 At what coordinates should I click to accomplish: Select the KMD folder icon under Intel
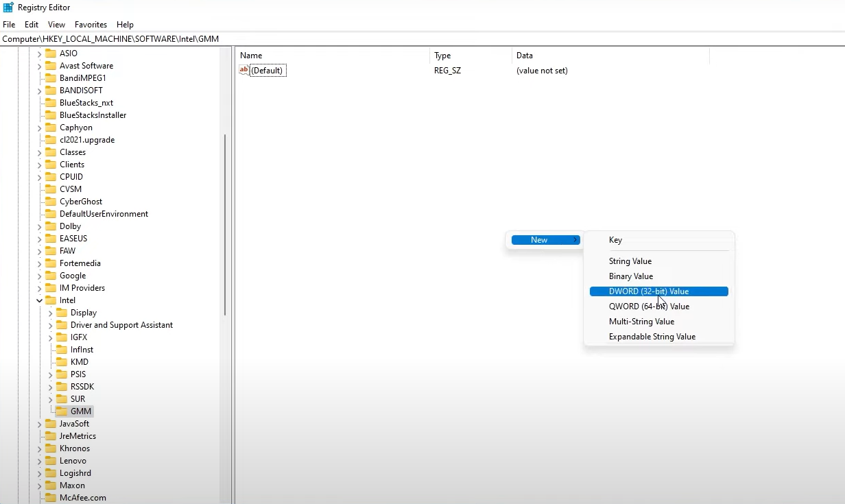[62, 362]
